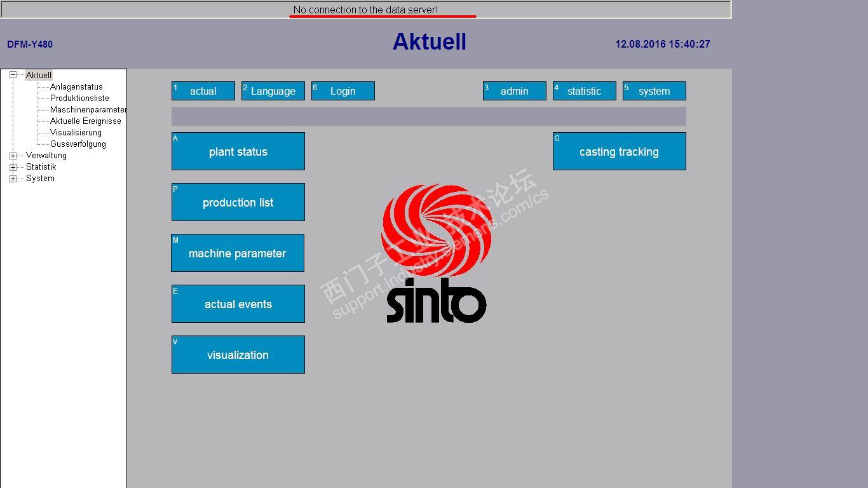
Task: Select Verwaltung in the navigation tree
Action: [x=46, y=156]
